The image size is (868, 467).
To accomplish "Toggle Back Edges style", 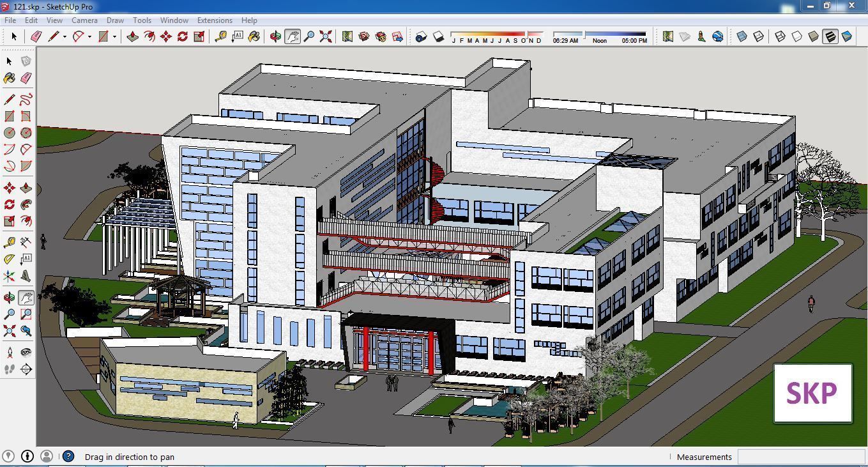I will pos(759,36).
